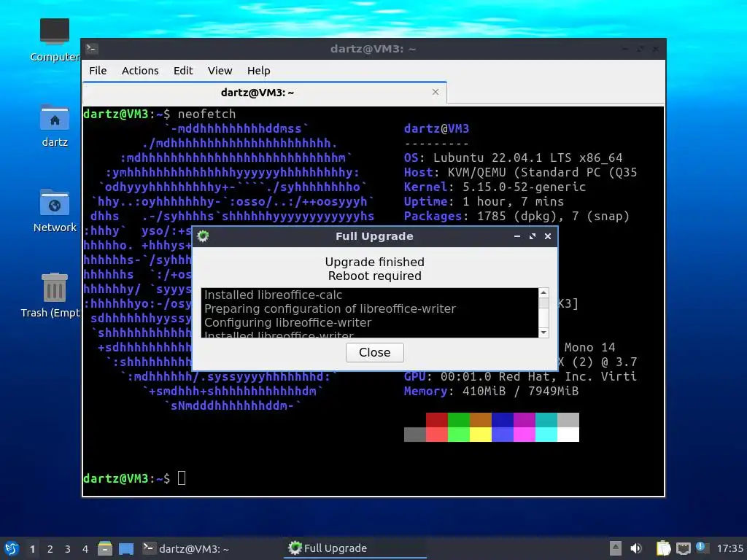Click the 17:35 clock on the panel
The image size is (747, 560).
729,548
